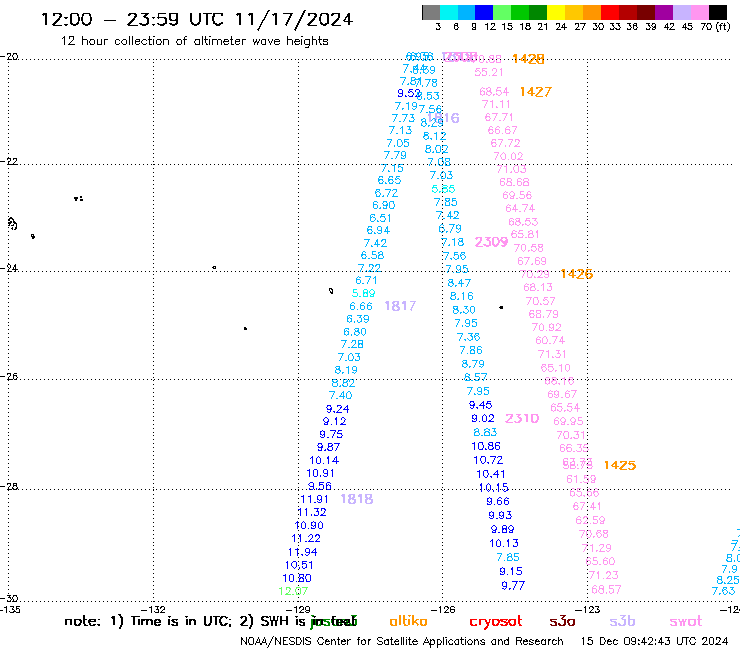Click the pink swot value '55.21'
740x650 pixels.
489,72
